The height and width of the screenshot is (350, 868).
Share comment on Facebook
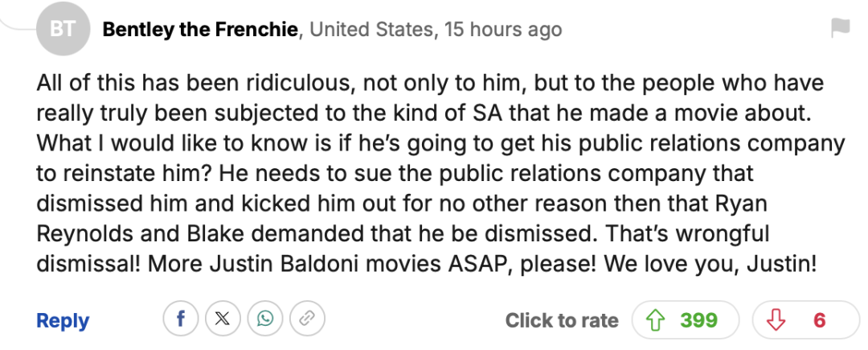click(181, 319)
